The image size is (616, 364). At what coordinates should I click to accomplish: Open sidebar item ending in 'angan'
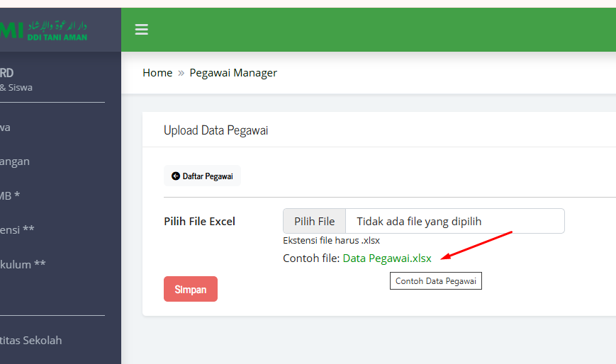tap(15, 161)
